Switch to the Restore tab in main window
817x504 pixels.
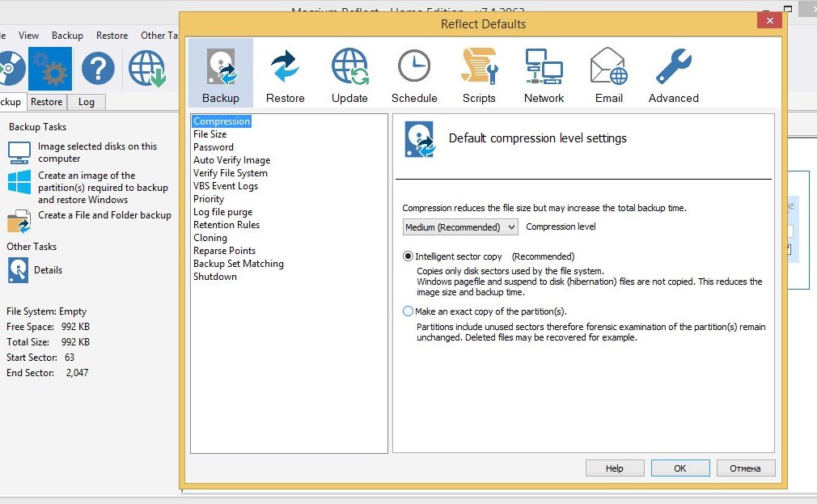tap(46, 102)
